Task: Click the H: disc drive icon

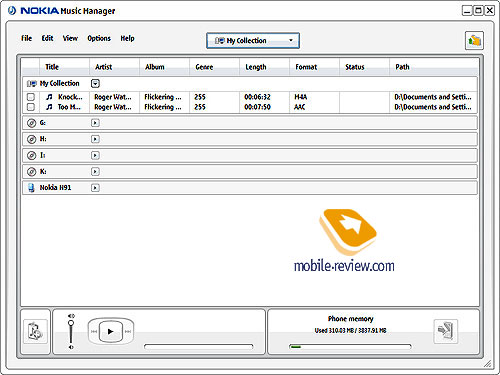Action: tap(31, 139)
